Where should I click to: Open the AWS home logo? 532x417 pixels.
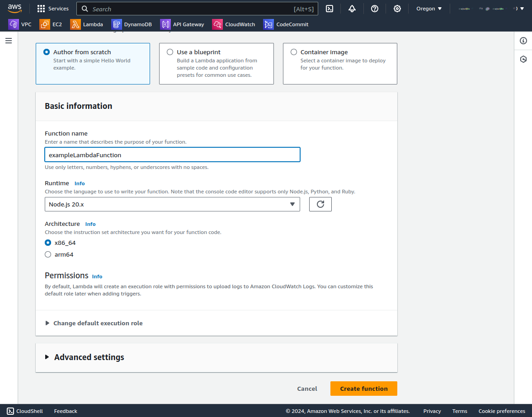click(x=14, y=9)
